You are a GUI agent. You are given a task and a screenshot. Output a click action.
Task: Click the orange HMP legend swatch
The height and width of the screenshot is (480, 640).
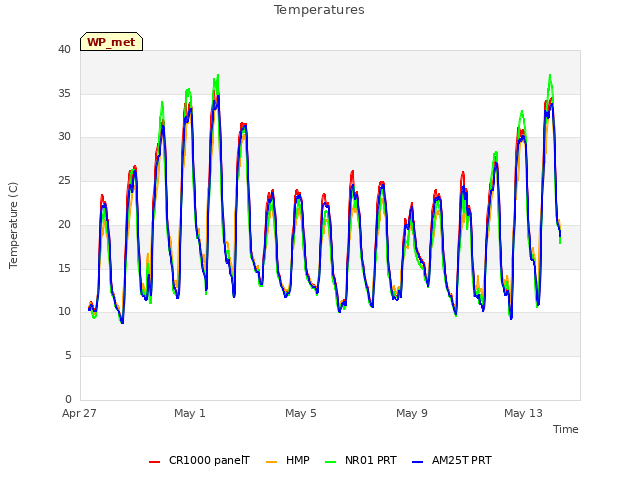click(x=271, y=462)
